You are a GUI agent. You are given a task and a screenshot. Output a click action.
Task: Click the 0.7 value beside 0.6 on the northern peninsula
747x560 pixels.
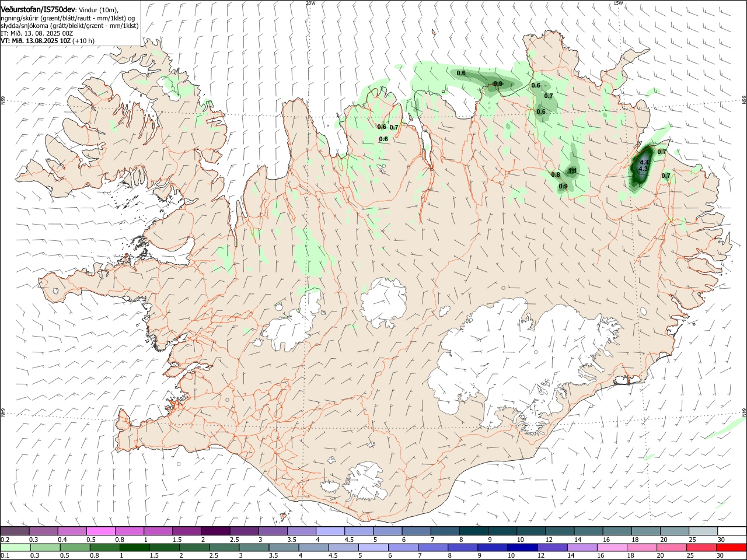394,127
